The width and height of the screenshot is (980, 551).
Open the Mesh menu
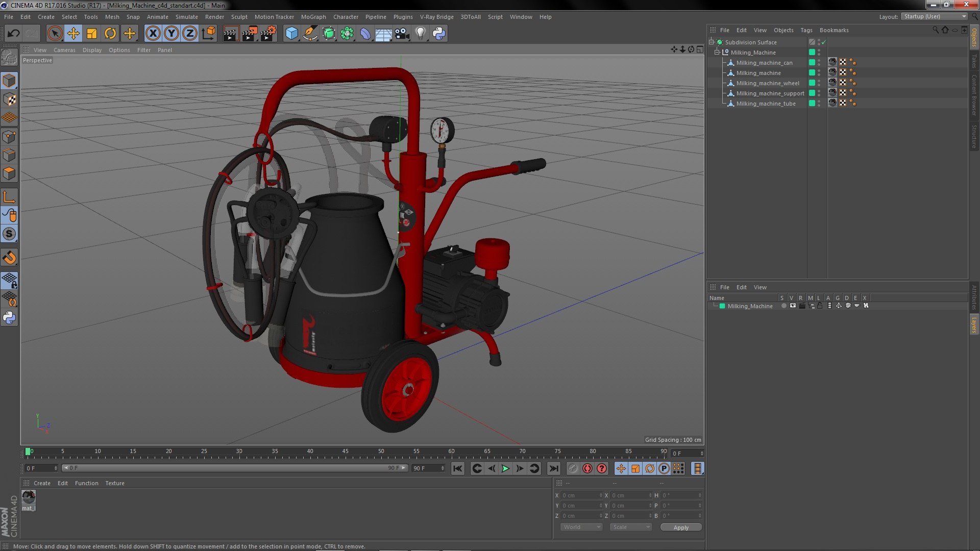[x=112, y=16]
